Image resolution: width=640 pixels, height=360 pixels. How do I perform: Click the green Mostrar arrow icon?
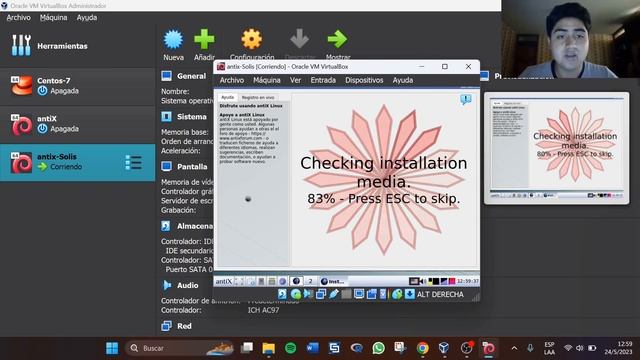(x=337, y=39)
